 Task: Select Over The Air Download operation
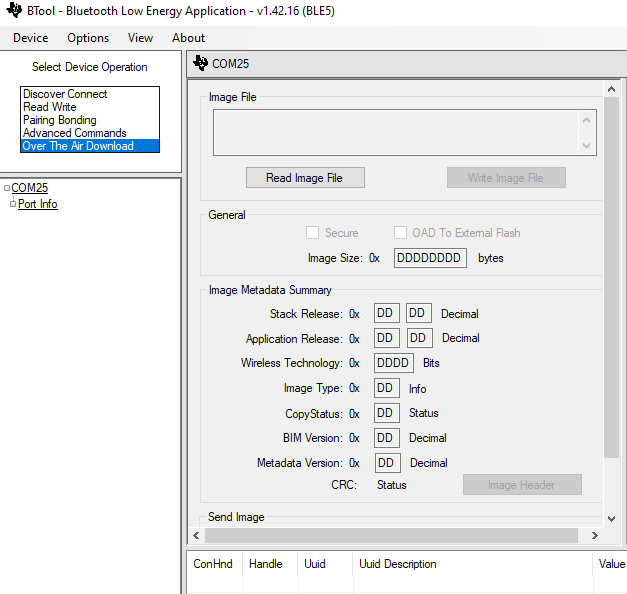(x=90, y=146)
